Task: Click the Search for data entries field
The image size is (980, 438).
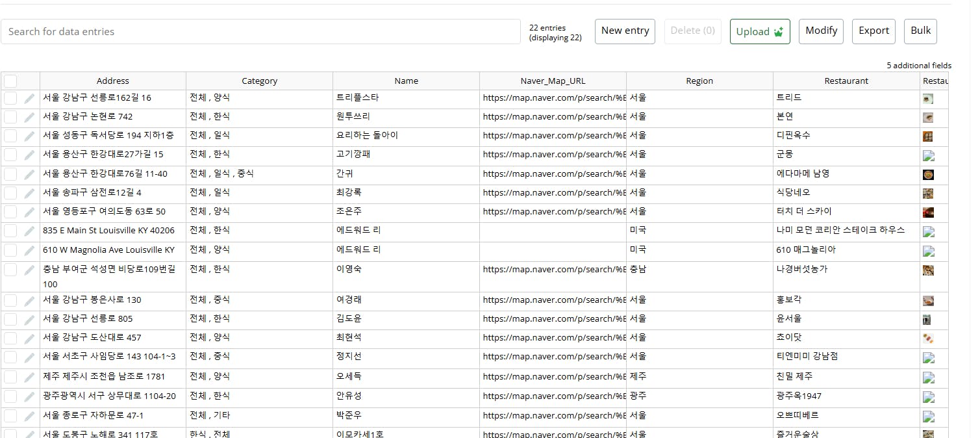Action: coord(260,32)
